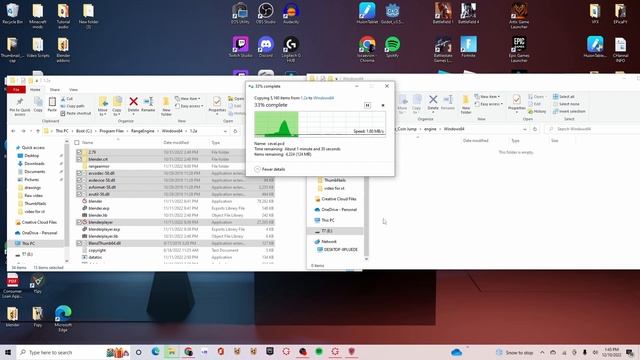
Task: Open the Windows64 destination link in copy dialog
Action: click(x=324, y=98)
